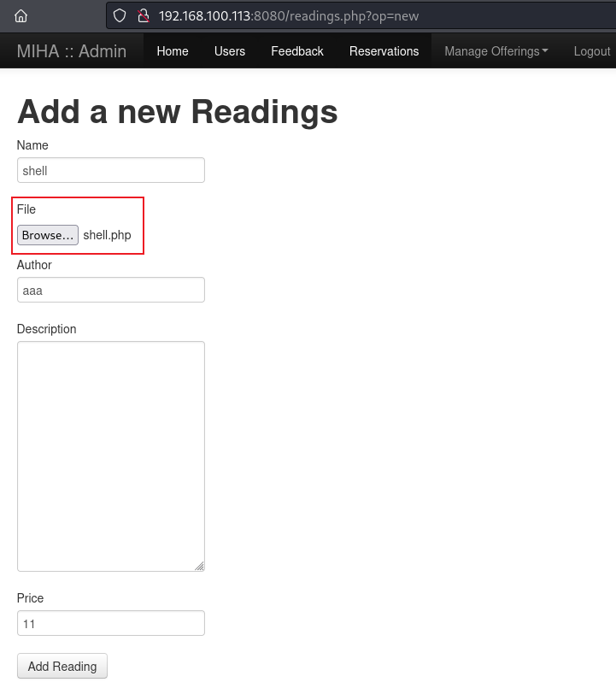Viewport: 616px width, 688px height.
Task: Submit with the Add Reading button
Action: [x=62, y=666]
